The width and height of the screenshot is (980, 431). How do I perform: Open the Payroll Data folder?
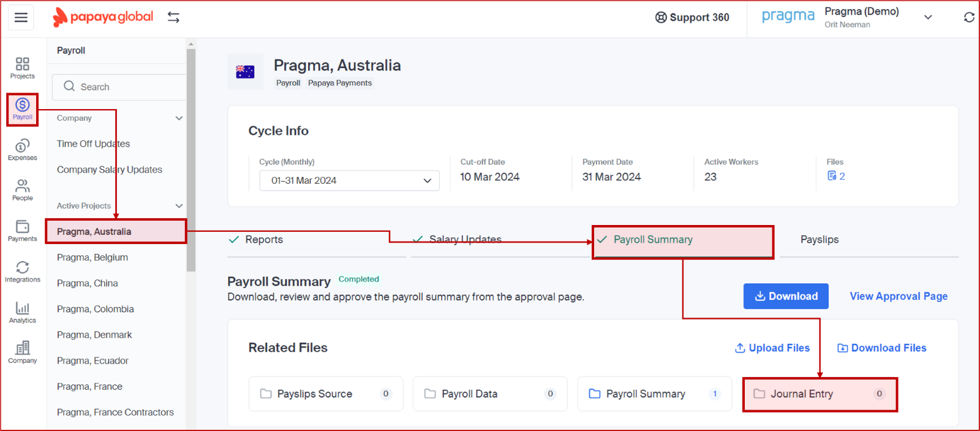click(x=490, y=394)
